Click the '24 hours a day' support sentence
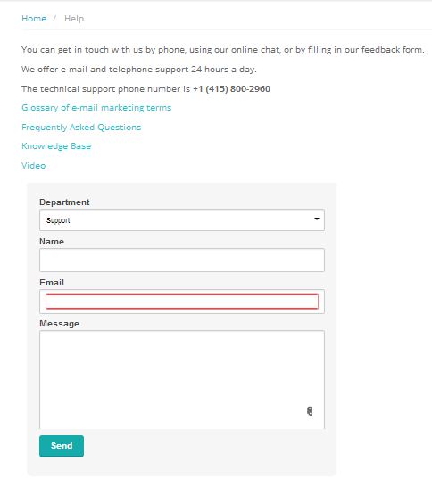Image resolution: width=432 pixels, height=504 pixels. [138, 70]
